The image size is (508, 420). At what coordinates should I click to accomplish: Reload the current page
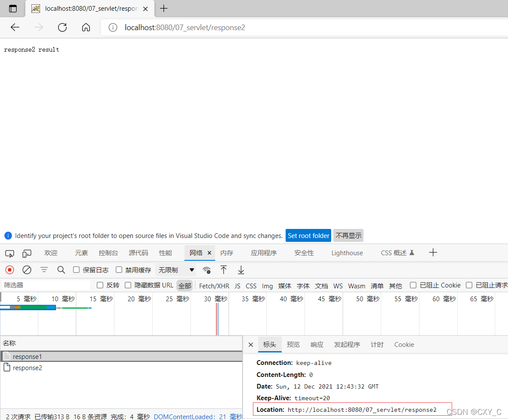pyautogui.click(x=62, y=27)
